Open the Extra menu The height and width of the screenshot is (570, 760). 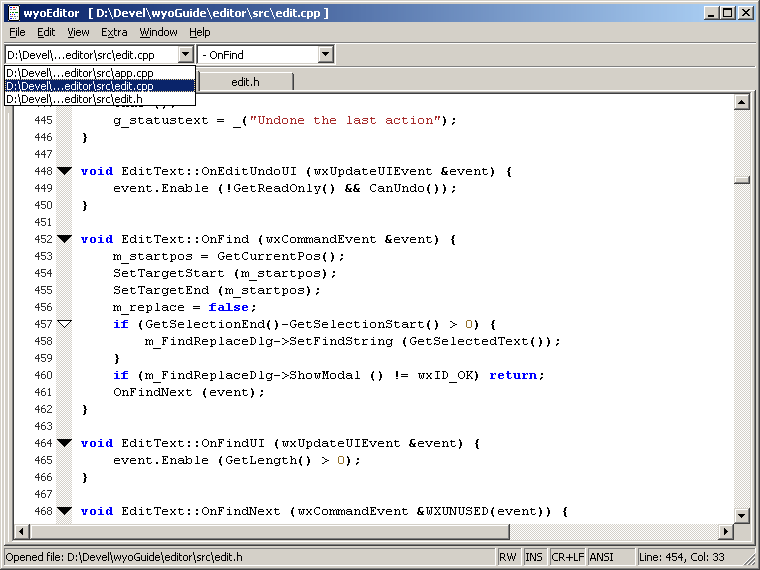pos(114,32)
